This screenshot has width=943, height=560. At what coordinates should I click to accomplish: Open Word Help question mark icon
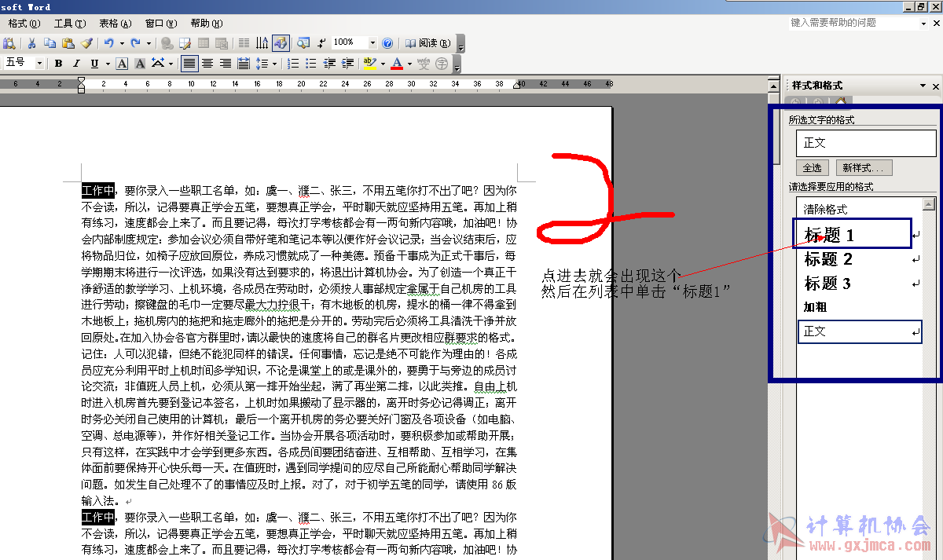387,43
